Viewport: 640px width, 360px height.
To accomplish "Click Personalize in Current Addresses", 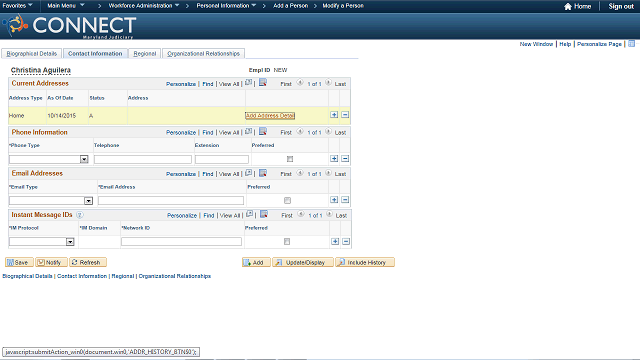I will (x=181, y=84).
